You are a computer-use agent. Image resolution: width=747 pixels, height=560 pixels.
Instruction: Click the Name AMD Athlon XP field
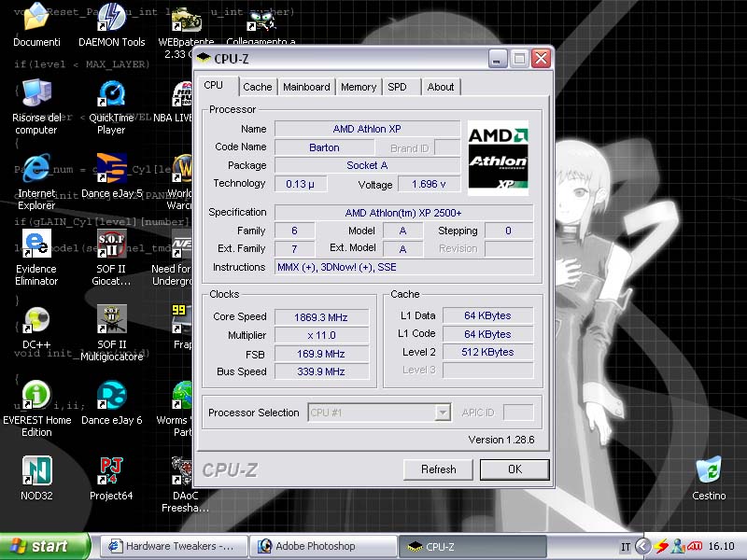367,129
